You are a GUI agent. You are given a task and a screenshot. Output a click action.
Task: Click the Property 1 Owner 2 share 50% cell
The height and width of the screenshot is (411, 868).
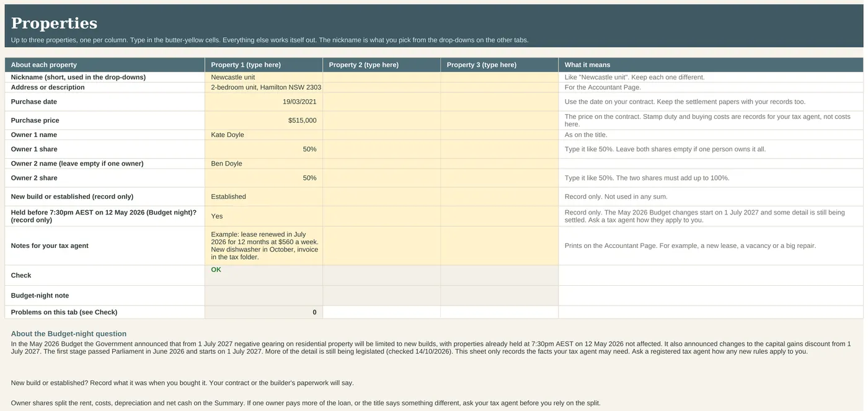click(263, 178)
